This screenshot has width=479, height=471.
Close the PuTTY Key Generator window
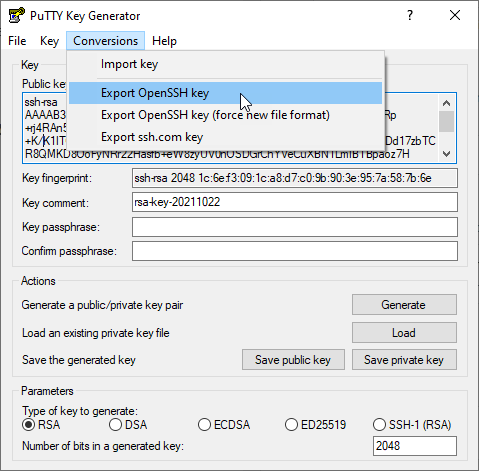pyautogui.click(x=455, y=15)
